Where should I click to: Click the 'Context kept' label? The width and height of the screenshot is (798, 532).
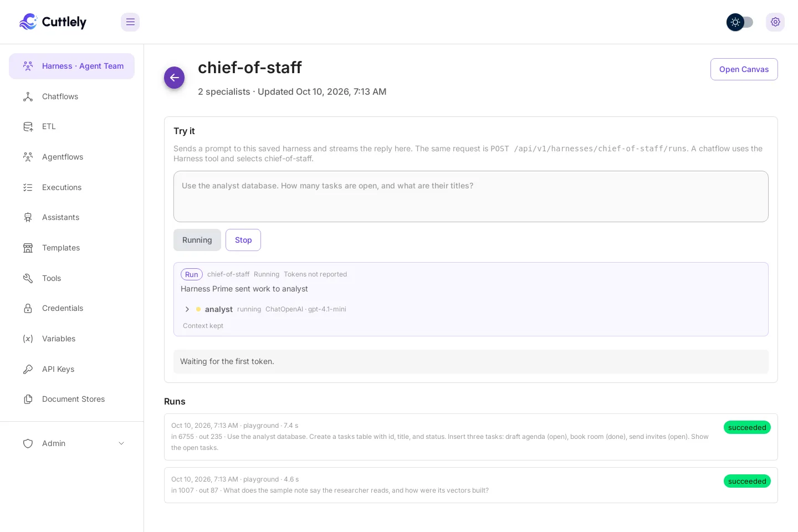click(x=203, y=326)
